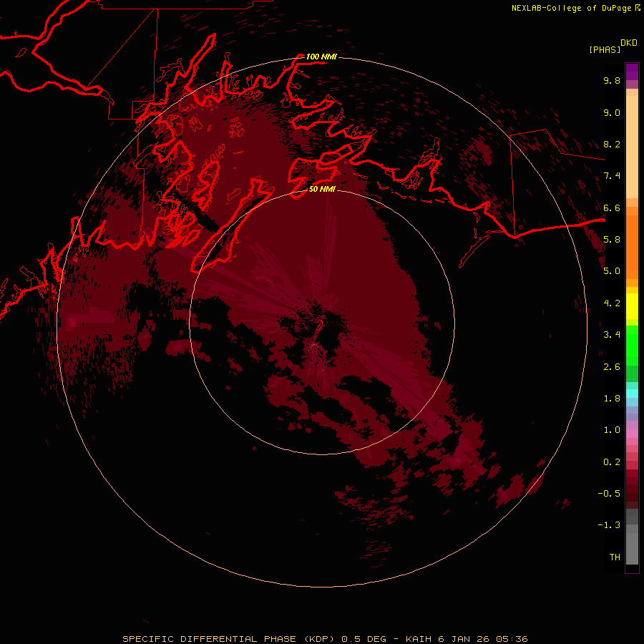
Task: Click the -0.5 legend value
Action: 609,494
